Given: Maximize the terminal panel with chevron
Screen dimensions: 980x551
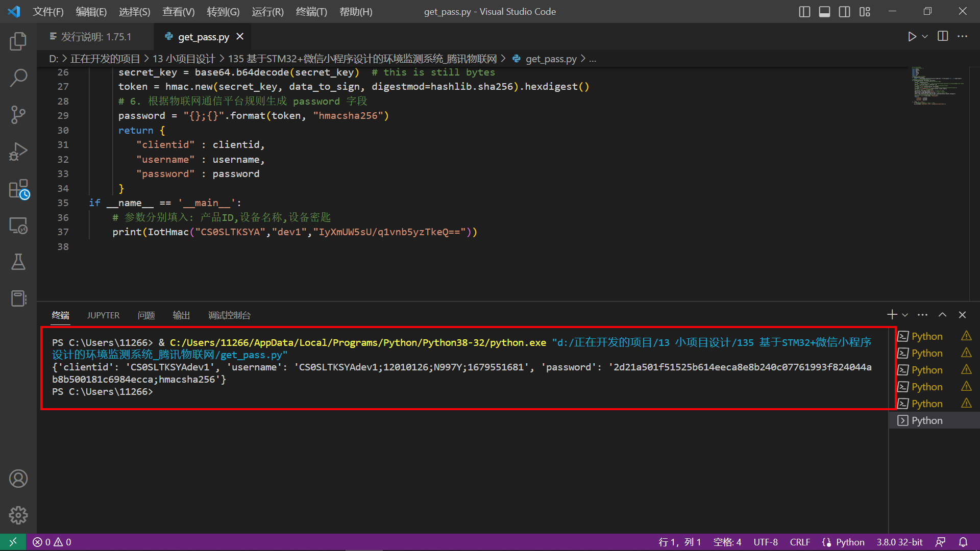Looking at the screenshot, I should click(942, 315).
